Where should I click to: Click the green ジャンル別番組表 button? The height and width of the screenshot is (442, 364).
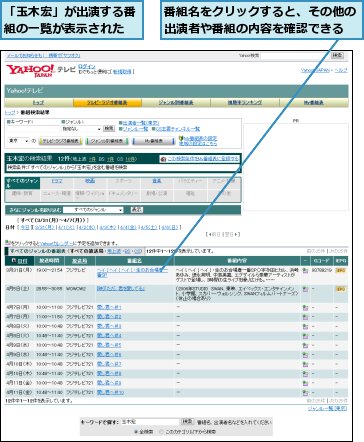pyautogui.click(x=107, y=141)
